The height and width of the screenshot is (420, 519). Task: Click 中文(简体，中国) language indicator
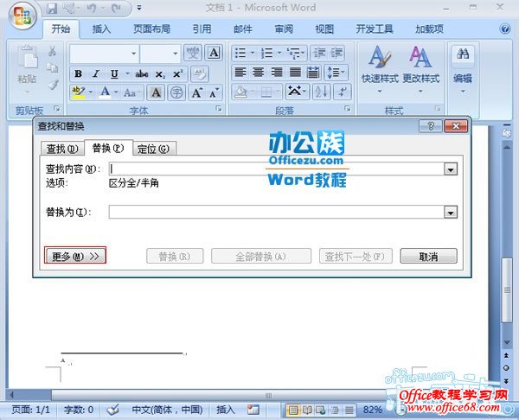[x=167, y=410]
